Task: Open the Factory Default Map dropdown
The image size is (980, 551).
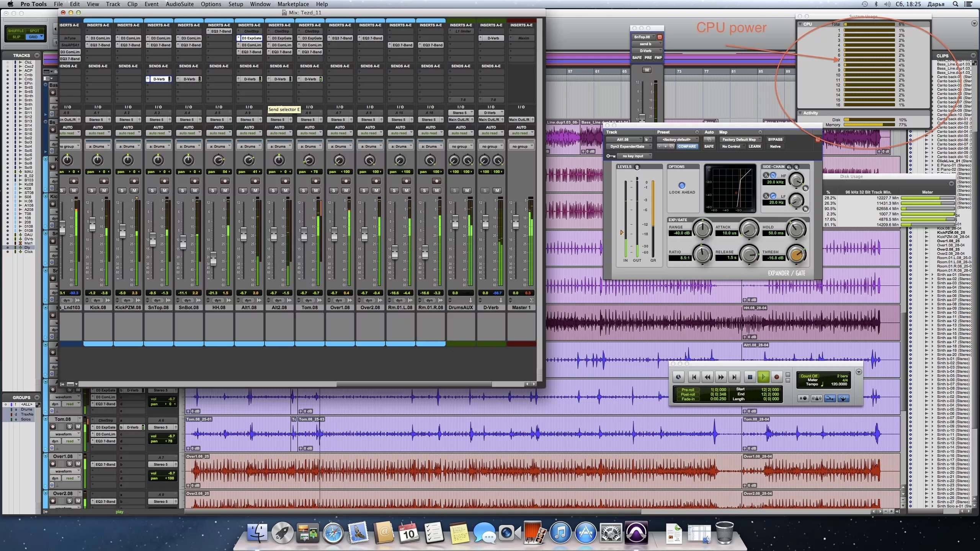Action: tap(741, 140)
